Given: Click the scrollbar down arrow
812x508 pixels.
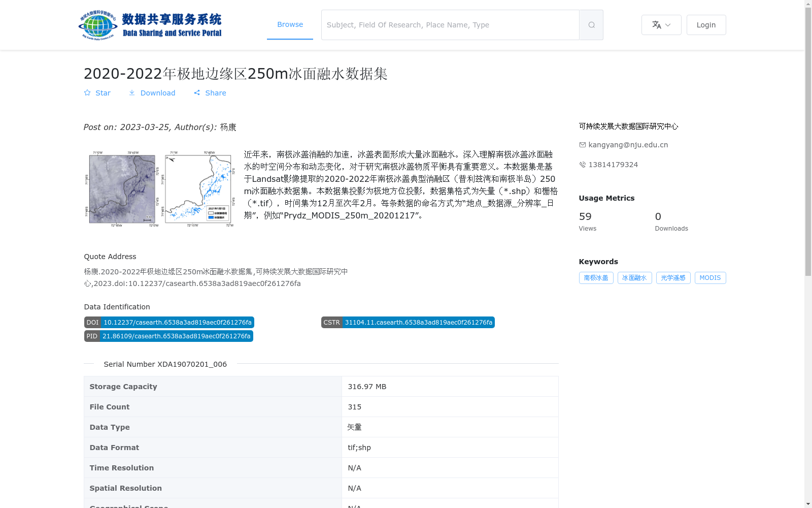Looking at the screenshot, I should (x=808, y=504).
